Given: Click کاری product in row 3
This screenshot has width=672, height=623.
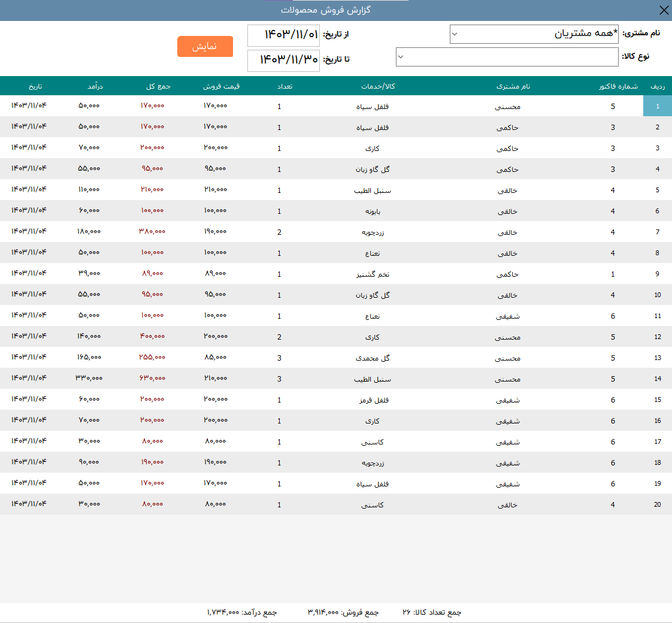Looking at the screenshot, I should tap(373, 149).
